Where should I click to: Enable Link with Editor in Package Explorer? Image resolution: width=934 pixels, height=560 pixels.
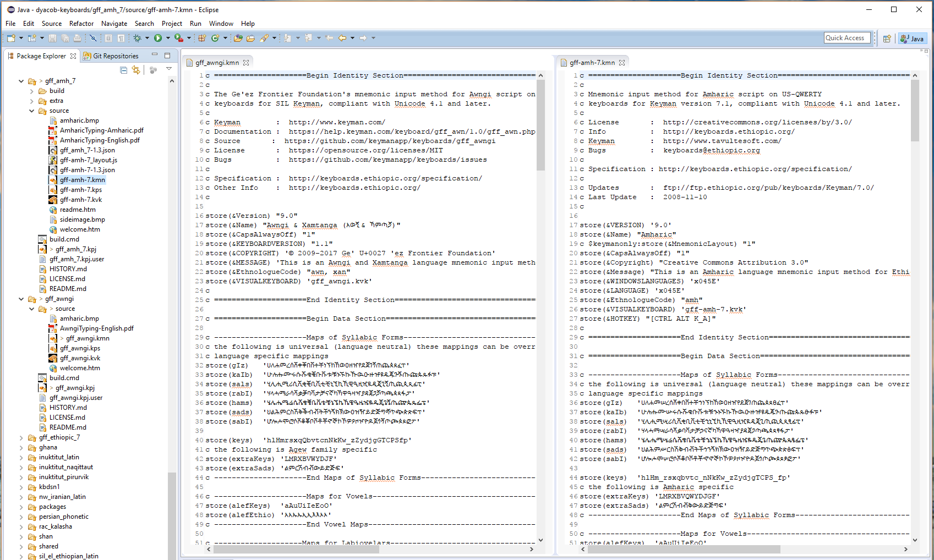pos(136,70)
